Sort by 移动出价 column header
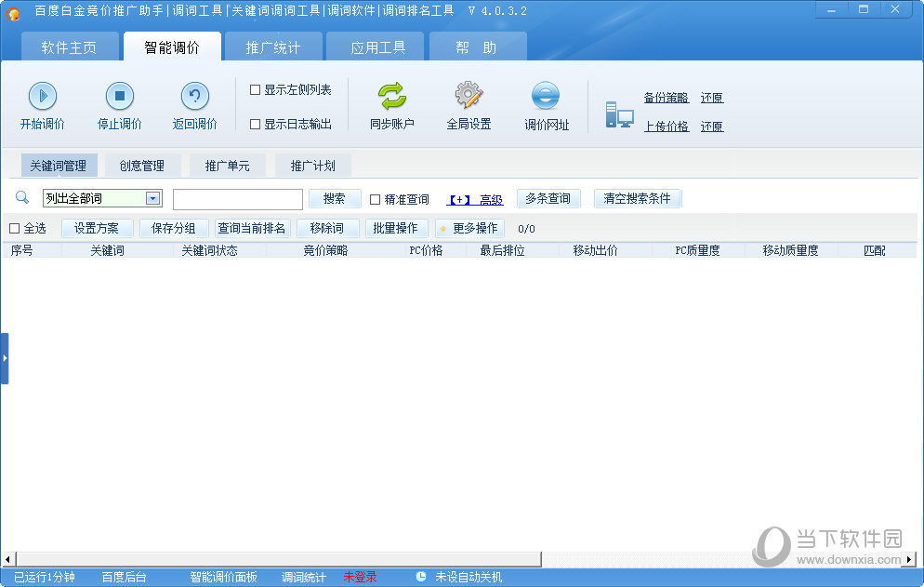This screenshot has width=924, height=587. pos(595,250)
